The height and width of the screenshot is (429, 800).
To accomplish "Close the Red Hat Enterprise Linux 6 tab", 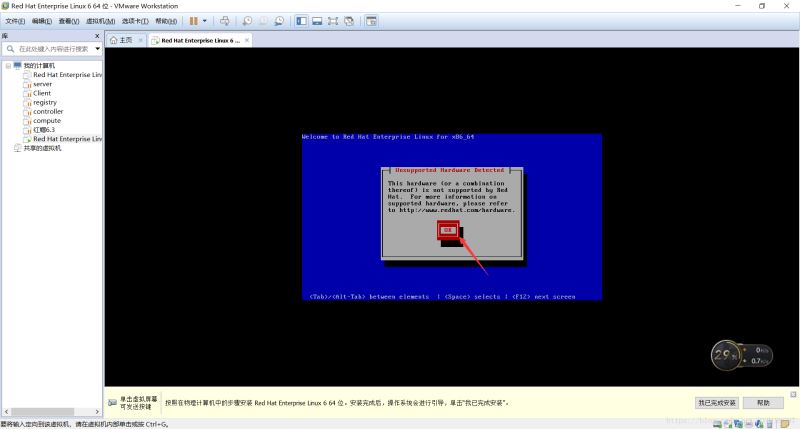I will (247, 40).
